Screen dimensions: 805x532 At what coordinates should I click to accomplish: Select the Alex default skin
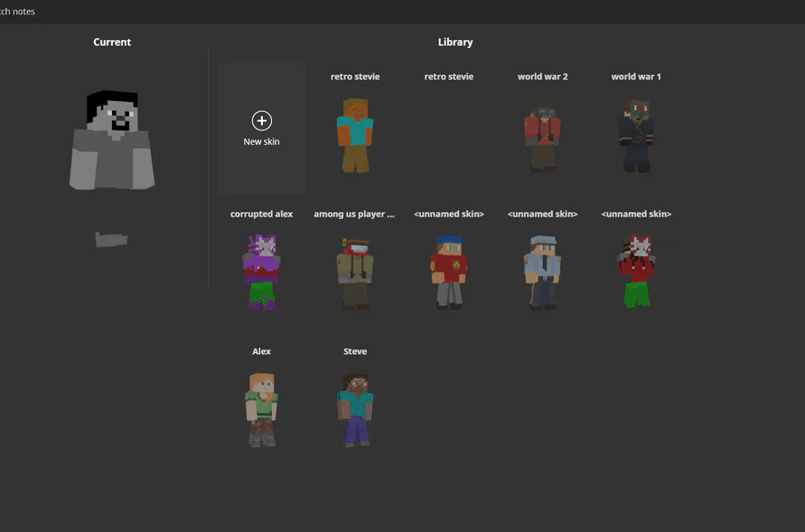[261, 410]
